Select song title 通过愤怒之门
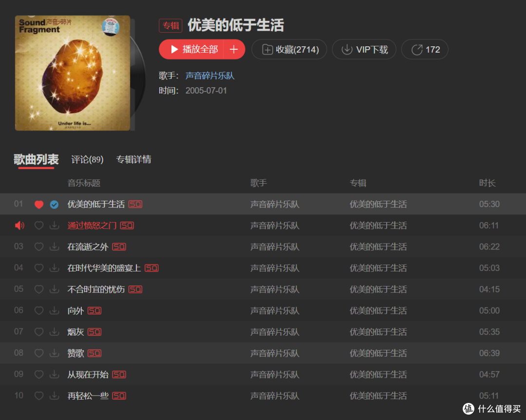526x420 pixels. (92, 226)
